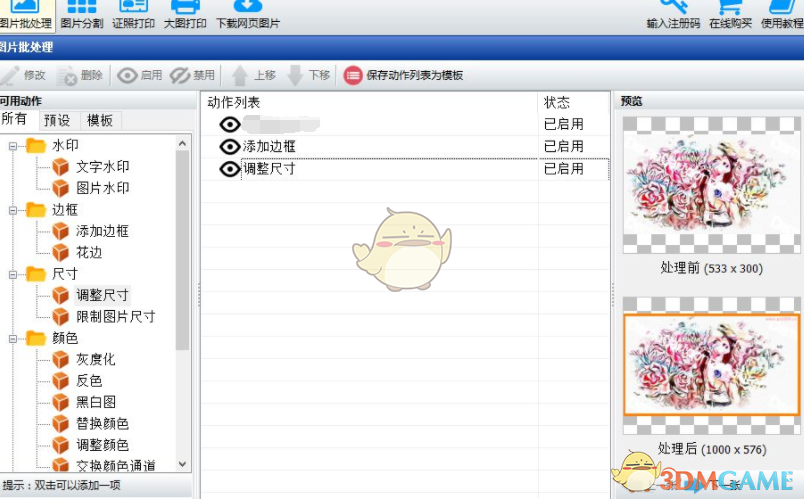Switch to the 预设 tab
The image size is (804, 499).
point(57,120)
